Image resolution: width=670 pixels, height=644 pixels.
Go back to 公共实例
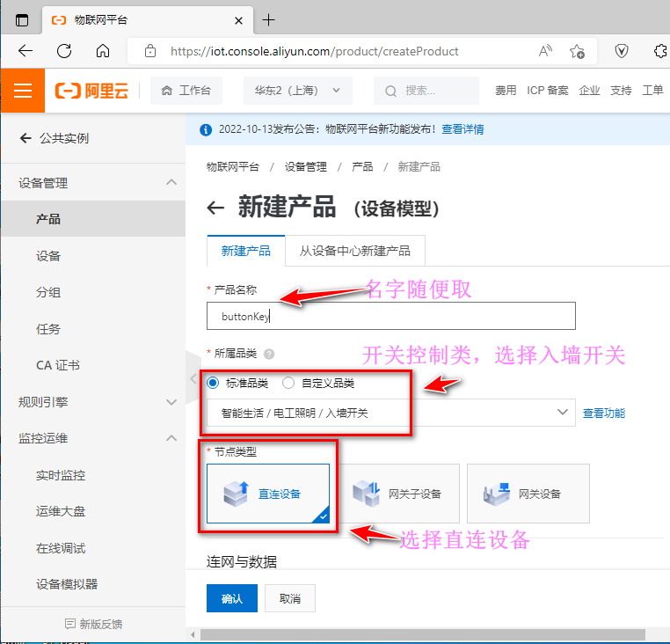click(55, 138)
